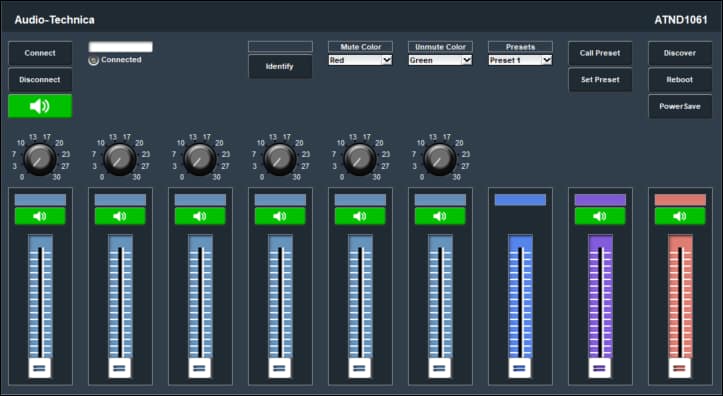This screenshot has height=396, width=723.
Task: Click the first channel gain knob
Action: (40, 160)
